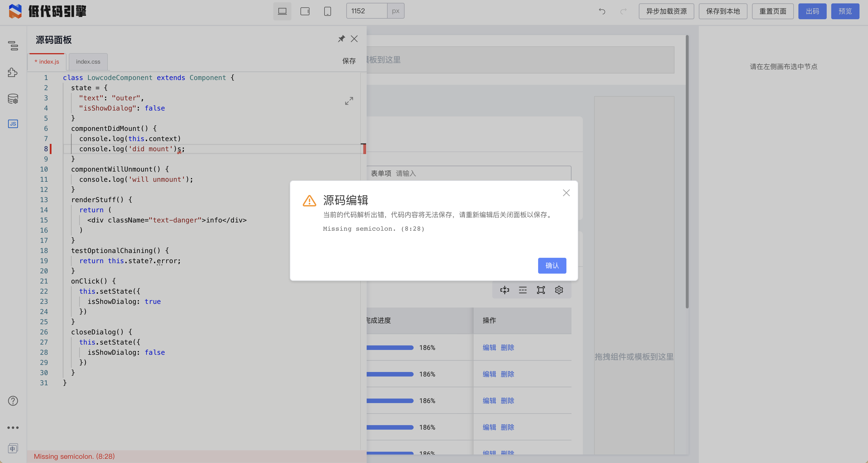Click the 保存 save button
The width and height of the screenshot is (868, 463).
(x=349, y=61)
